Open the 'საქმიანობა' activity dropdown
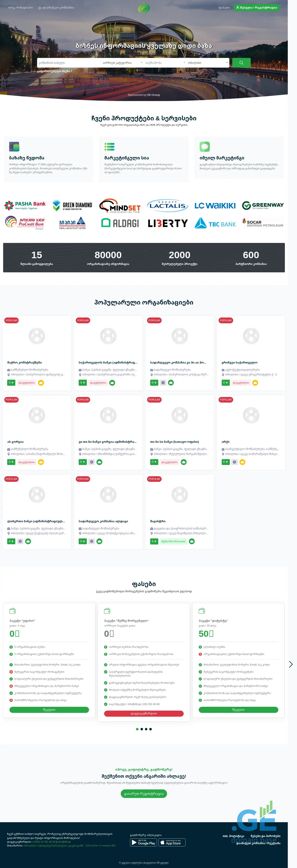 (x=165, y=63)
